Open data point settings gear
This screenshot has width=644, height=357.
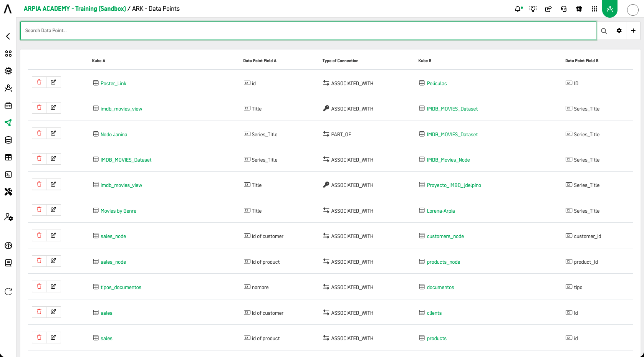pos(619,31)
